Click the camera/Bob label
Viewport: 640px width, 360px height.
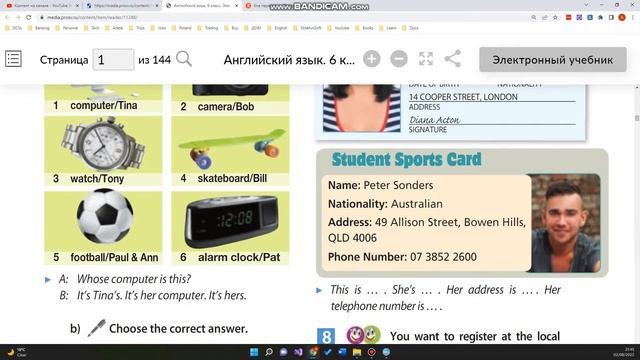(x=225, y=107)
